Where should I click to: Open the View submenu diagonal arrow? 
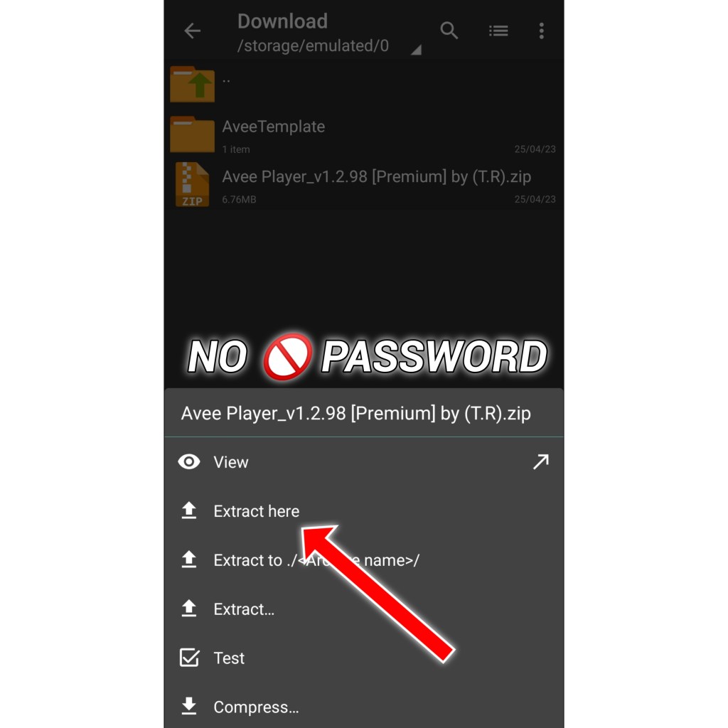(541, 462)
